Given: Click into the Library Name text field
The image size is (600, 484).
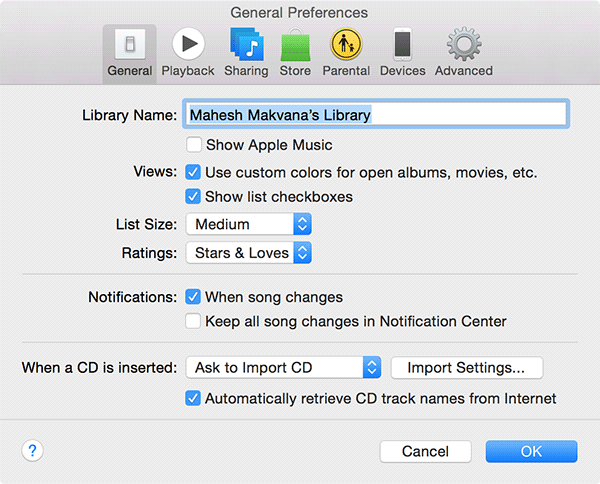Looking at the screenshot, I should pos(376,115).
